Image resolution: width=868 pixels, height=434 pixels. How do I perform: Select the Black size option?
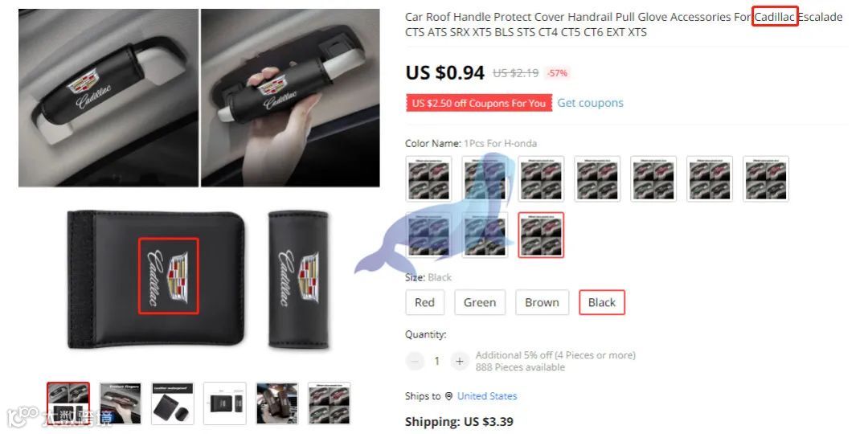tap(602, 302)
